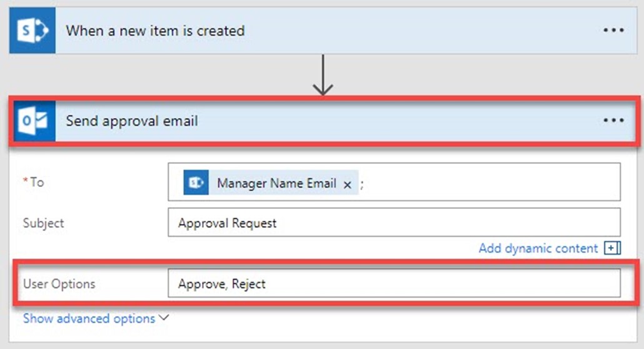Click the User Options label
Screen dimensions: 644x349
(59, 283)
